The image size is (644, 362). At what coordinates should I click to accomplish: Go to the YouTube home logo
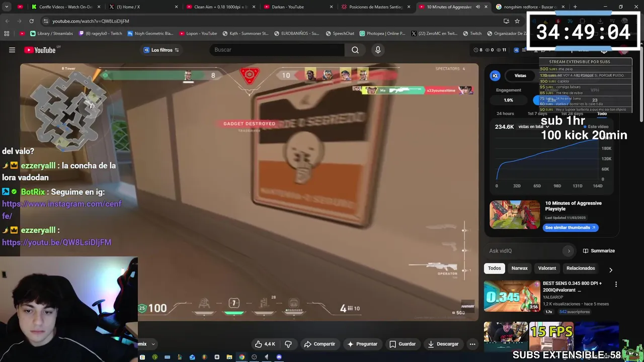40,50
